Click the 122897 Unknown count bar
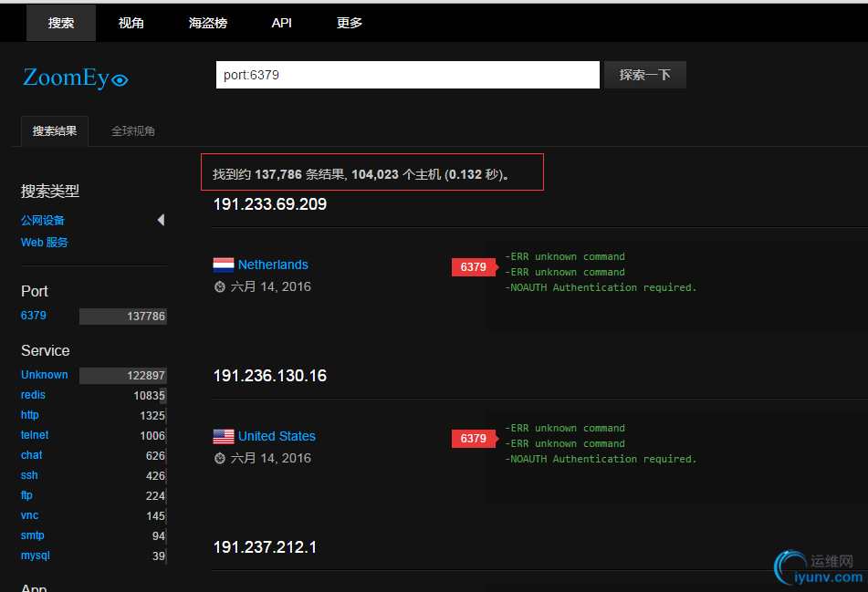868x592 pixels. pyautogui.click(x=123, y=375)
